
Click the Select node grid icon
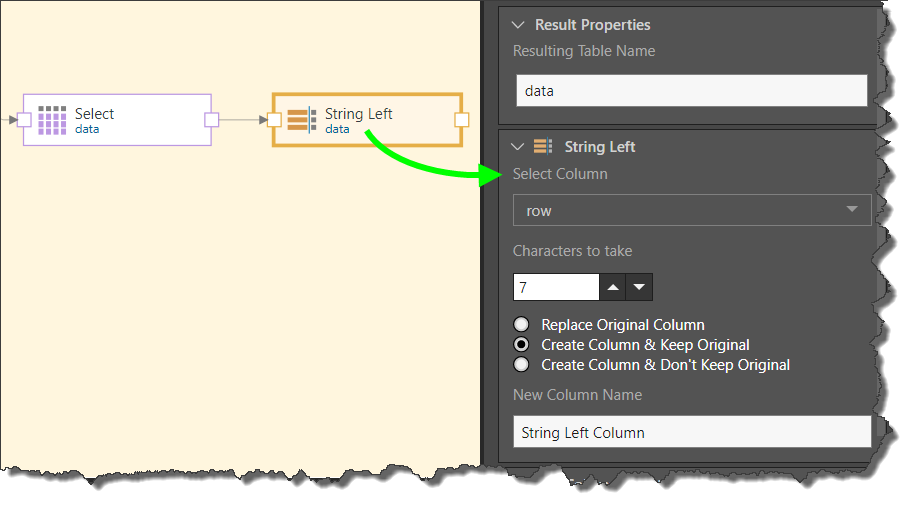pyautogui.click(x=52, y=120)
